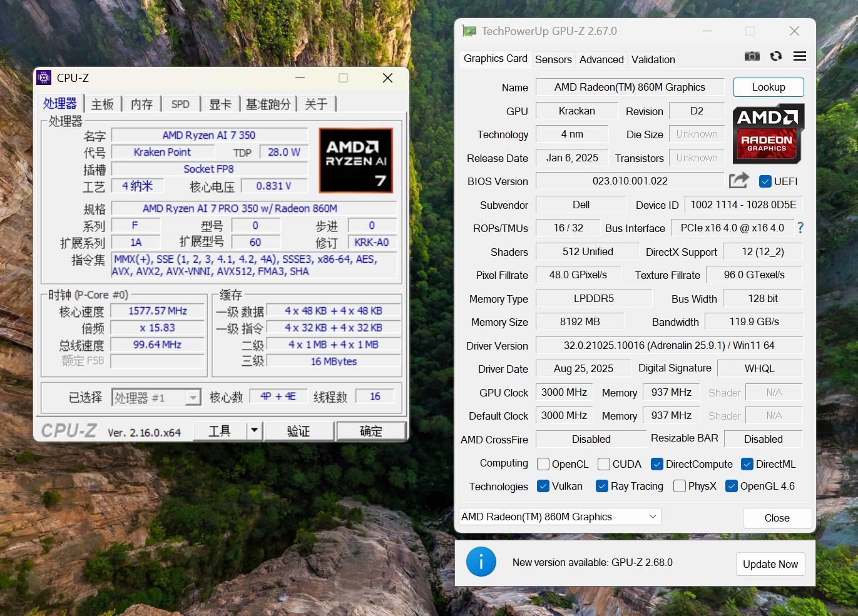Toggle the UEFI checkbox
The width and height of the screenshot is (858, 616).
coord(765,181)
